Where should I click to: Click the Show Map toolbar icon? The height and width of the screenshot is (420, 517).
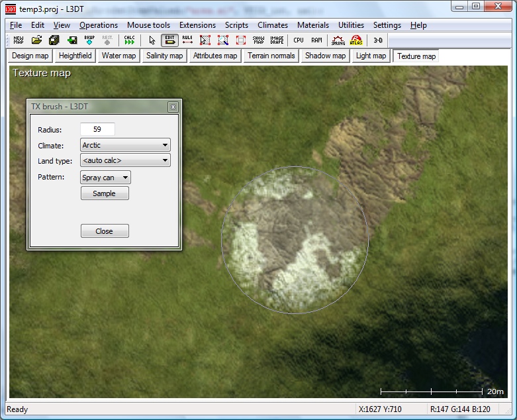[x=258, y=40]
